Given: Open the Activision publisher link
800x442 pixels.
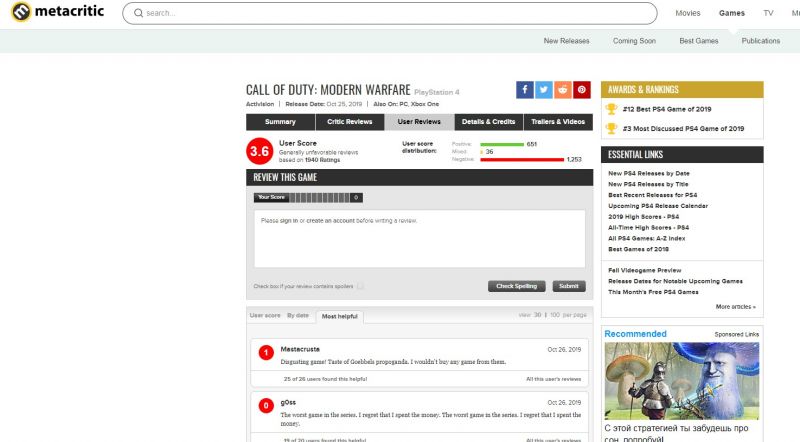Looking at the screenshot, I should coord(260,104).
